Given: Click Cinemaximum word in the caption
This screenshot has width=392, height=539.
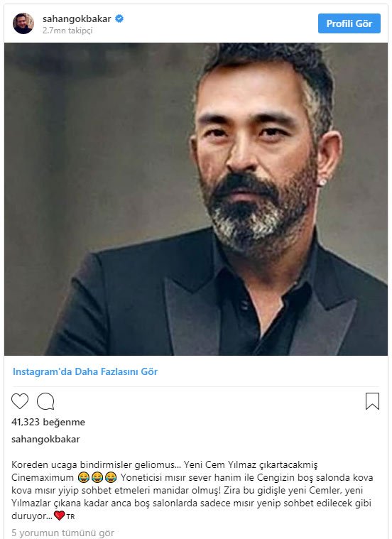Looking at the screenshot, I should (x=43, y=477).
